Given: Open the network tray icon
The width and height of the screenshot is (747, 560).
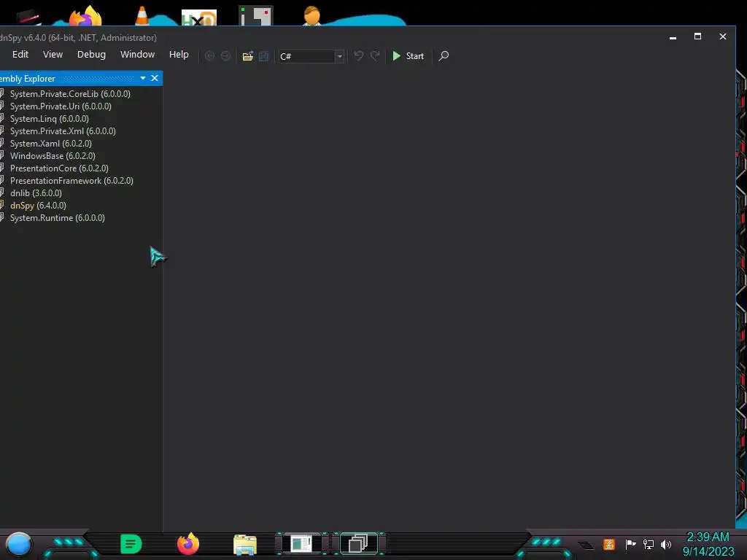Looking at the screenshot, I should tap(648, 544).
